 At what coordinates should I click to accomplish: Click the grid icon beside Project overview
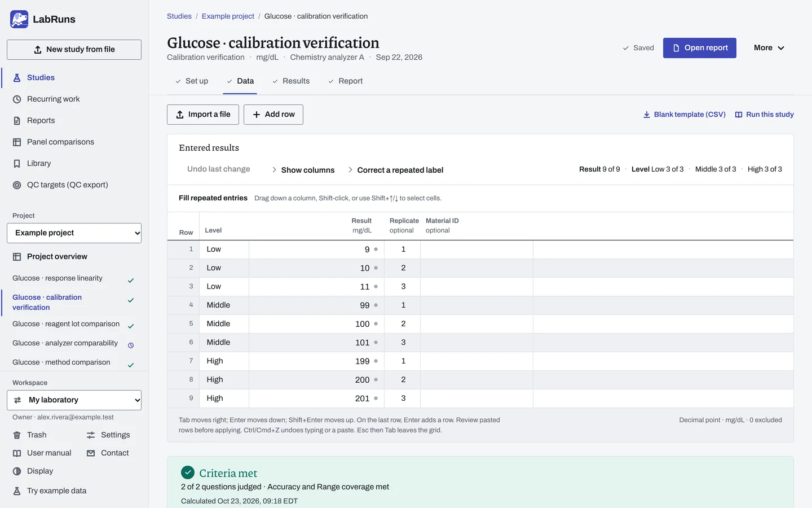coord(17,257)
